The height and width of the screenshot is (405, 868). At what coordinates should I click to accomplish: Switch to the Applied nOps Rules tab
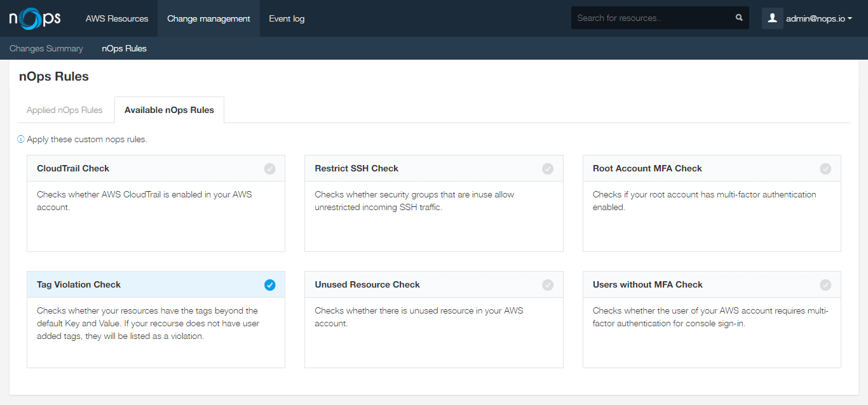(x=65, y=110)
